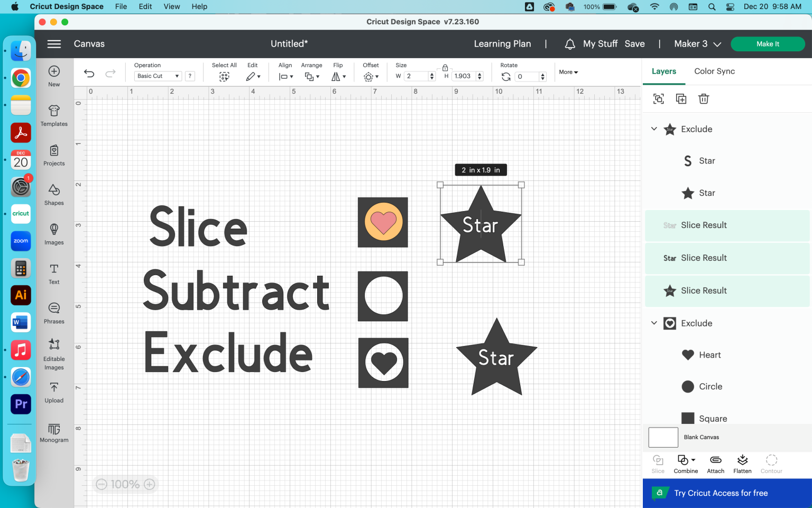The image size is (812, 508).
Task: Delete the selection with the trash icon
Action: 704,99
